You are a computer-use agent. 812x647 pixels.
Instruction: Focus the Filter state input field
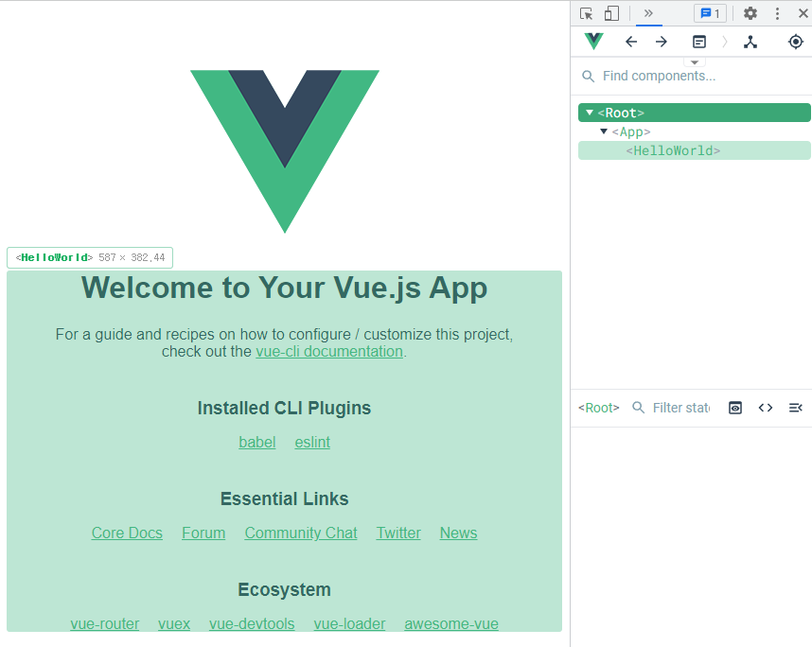point(681,408)
